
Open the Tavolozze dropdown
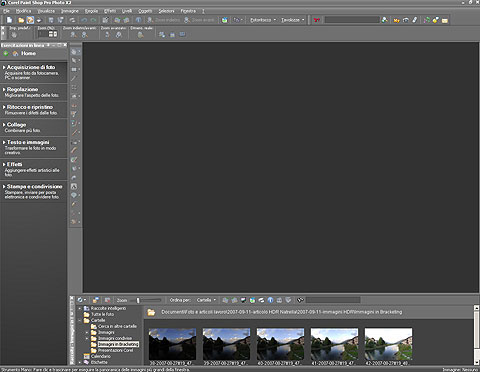click(x=293, y=20)
